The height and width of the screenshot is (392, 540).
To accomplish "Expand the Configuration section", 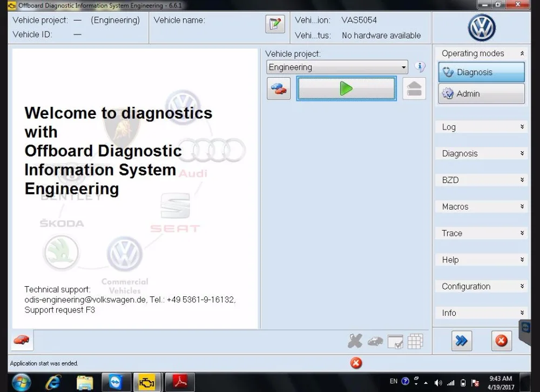I will pos(482,286).
